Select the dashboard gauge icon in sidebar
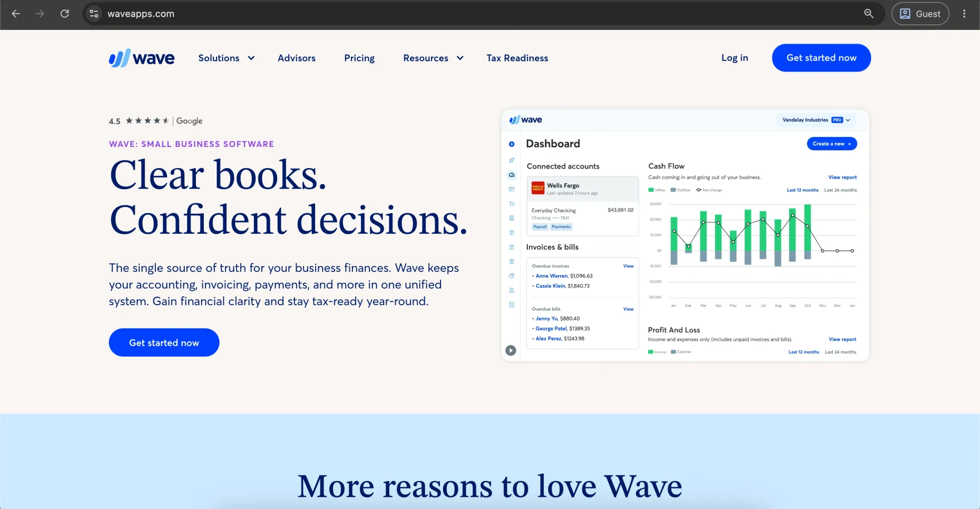980x509 pixels. (512, 175)
